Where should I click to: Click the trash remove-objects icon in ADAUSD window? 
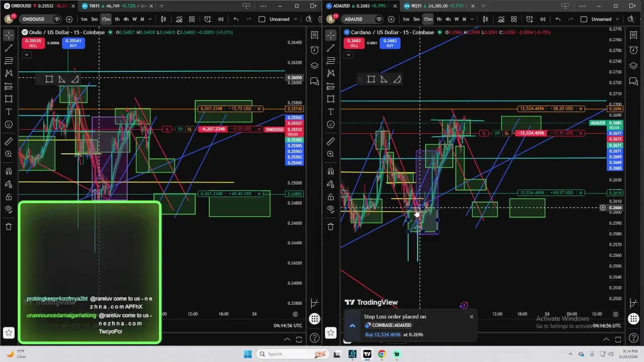pyautogui.click(x=331, y=227)
